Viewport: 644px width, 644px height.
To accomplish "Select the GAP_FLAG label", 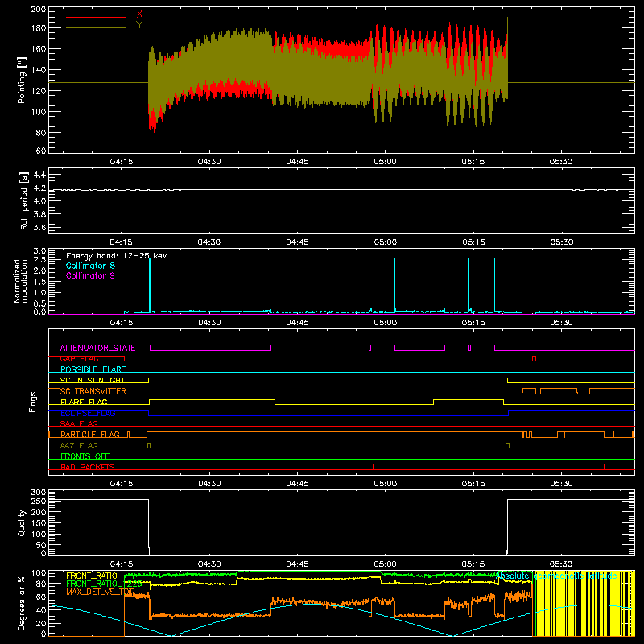I will 79,359.
